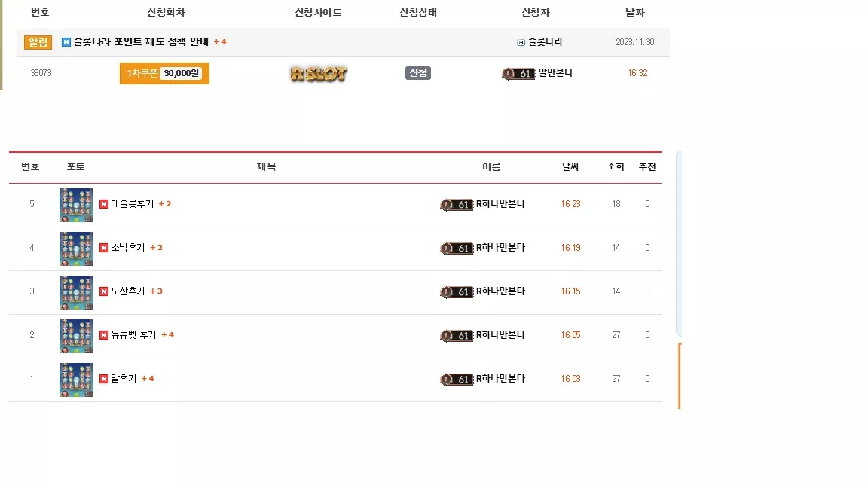
Task: Open the 도산후기 post
Action: point(128,291)
